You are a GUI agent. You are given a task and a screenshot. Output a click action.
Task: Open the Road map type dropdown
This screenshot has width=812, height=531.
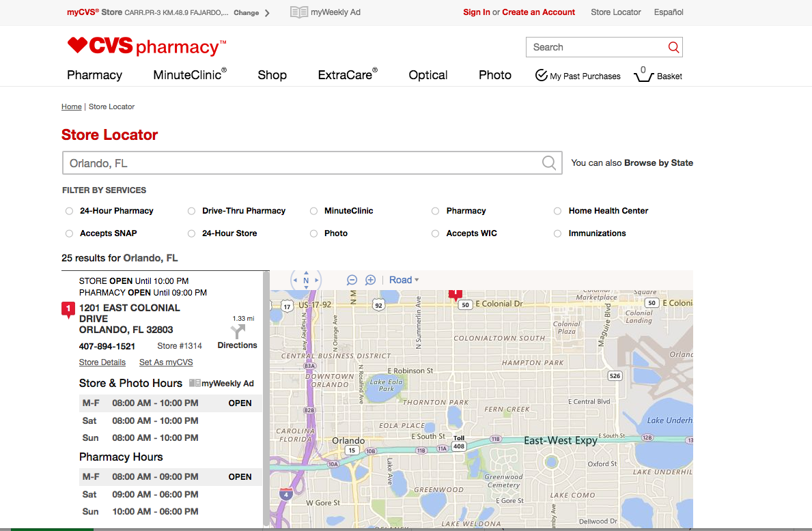404,280
